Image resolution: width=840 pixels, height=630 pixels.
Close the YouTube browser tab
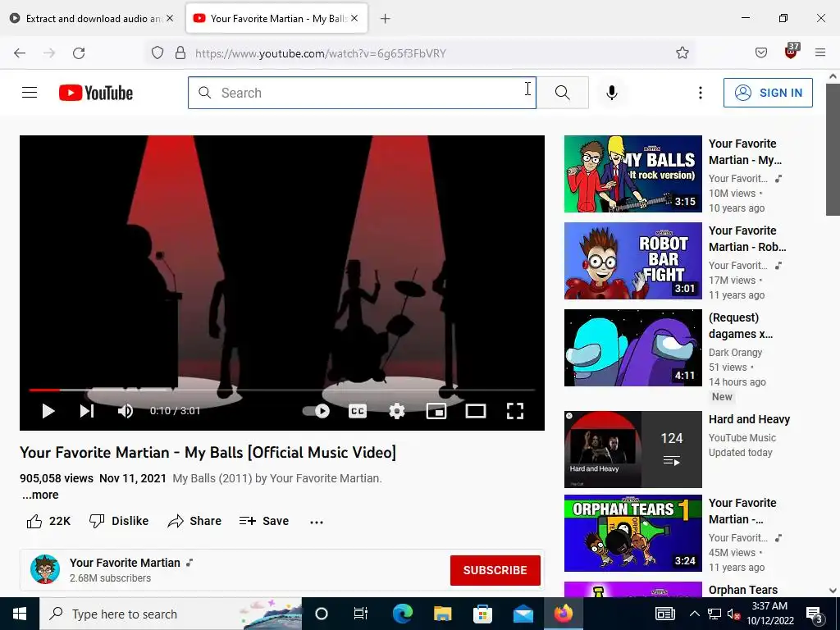[354, 18]
